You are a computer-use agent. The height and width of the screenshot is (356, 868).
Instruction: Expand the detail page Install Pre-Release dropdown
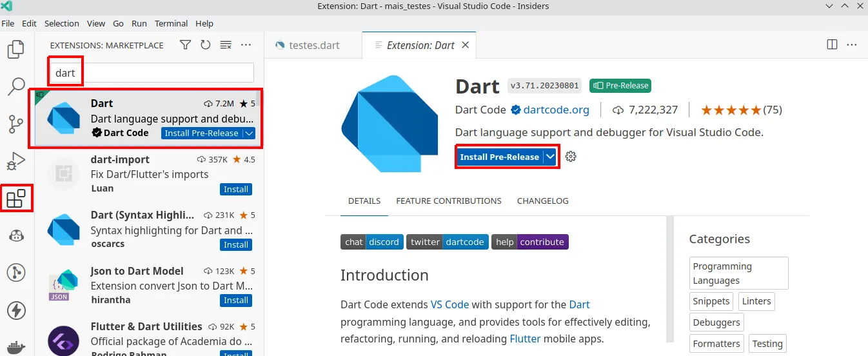pos(550,157)
